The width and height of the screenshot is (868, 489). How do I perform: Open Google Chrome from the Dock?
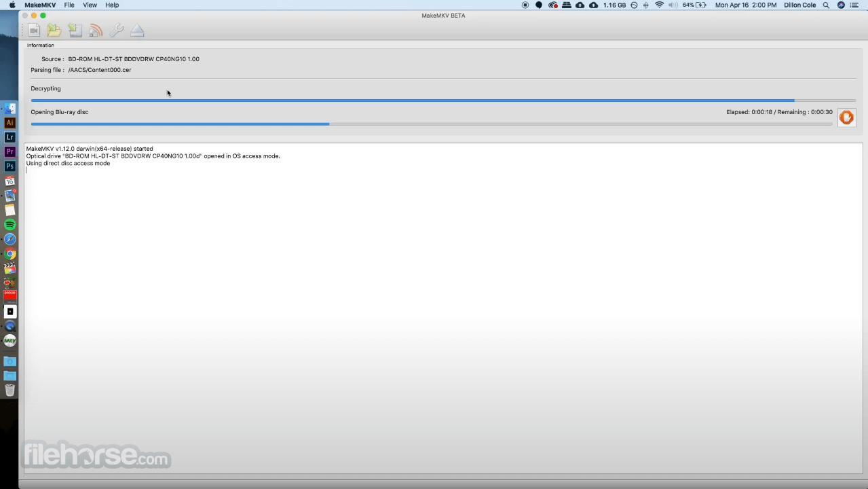10,254
